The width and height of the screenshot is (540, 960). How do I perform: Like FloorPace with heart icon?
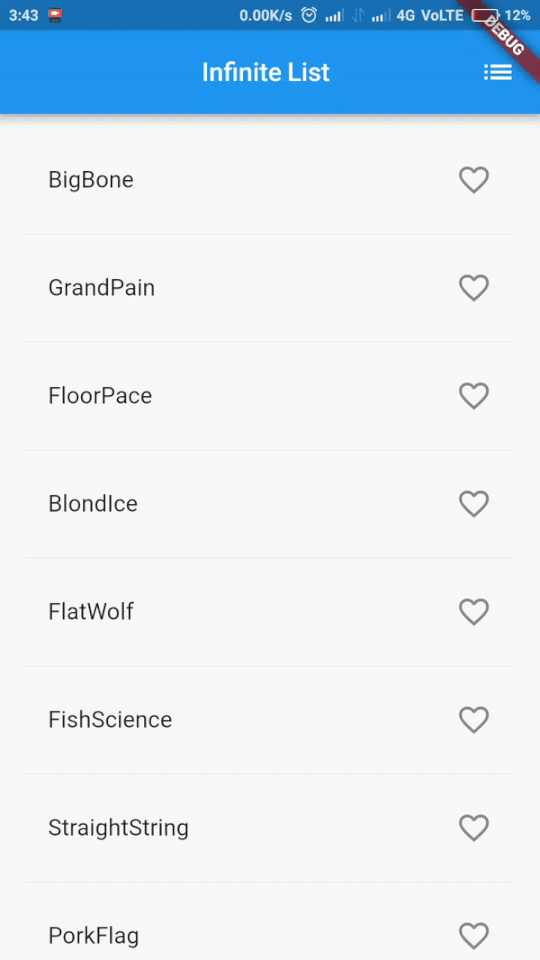pos(474,396)
